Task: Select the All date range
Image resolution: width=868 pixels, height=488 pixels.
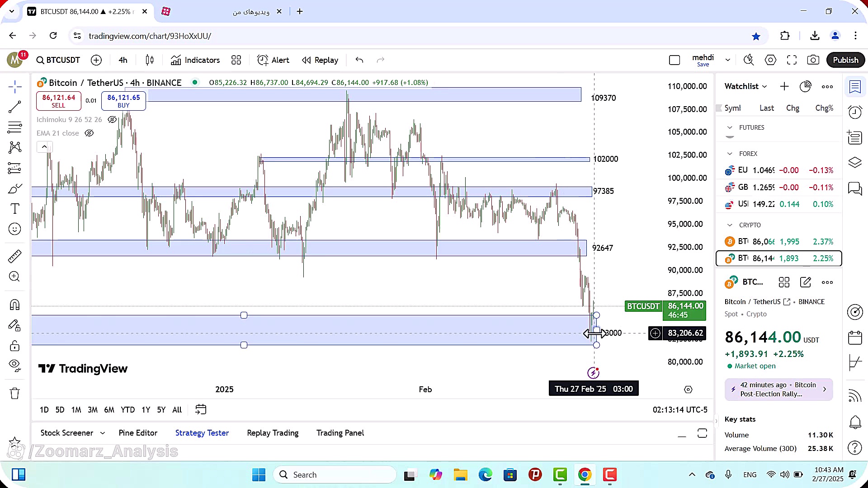Action: (x=177, y=410)
